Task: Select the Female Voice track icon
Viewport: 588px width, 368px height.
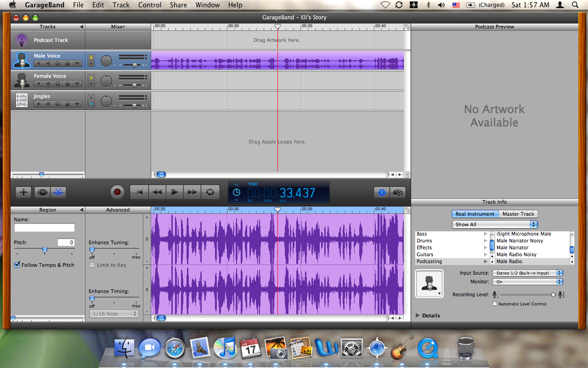Action: pos(22,80)
